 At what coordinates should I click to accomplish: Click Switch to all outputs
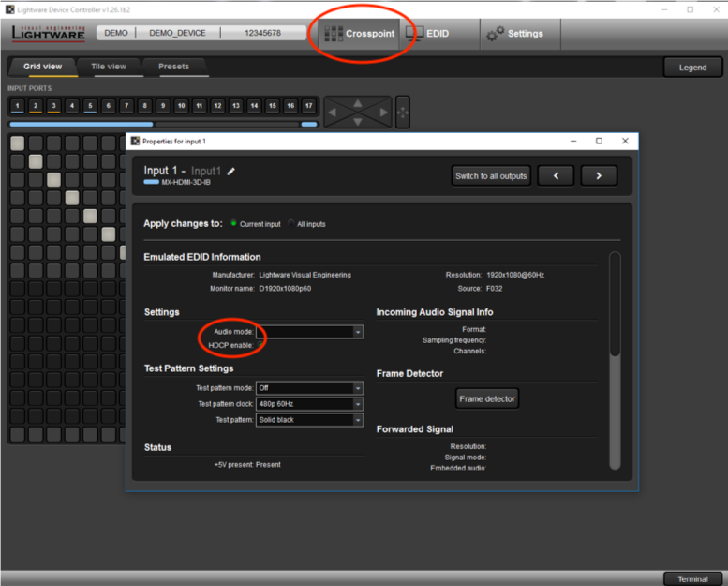[491, 176]
